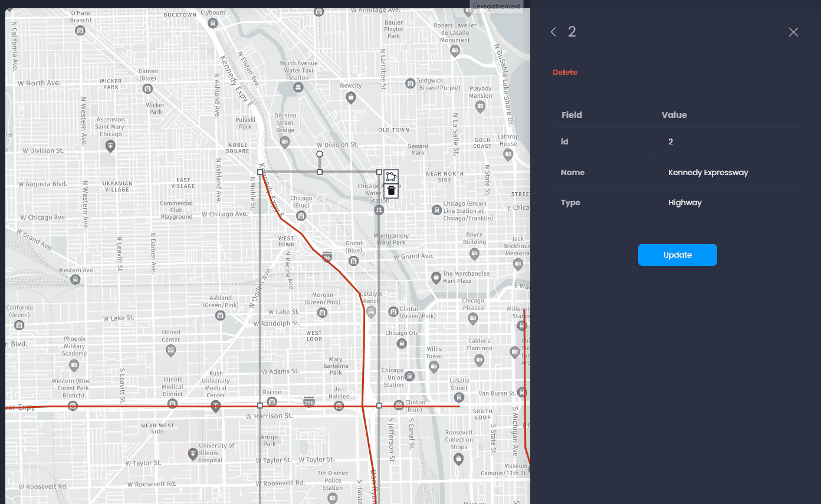Click the Western (Blue - Forest Park) station icon

tap(73, 406)
